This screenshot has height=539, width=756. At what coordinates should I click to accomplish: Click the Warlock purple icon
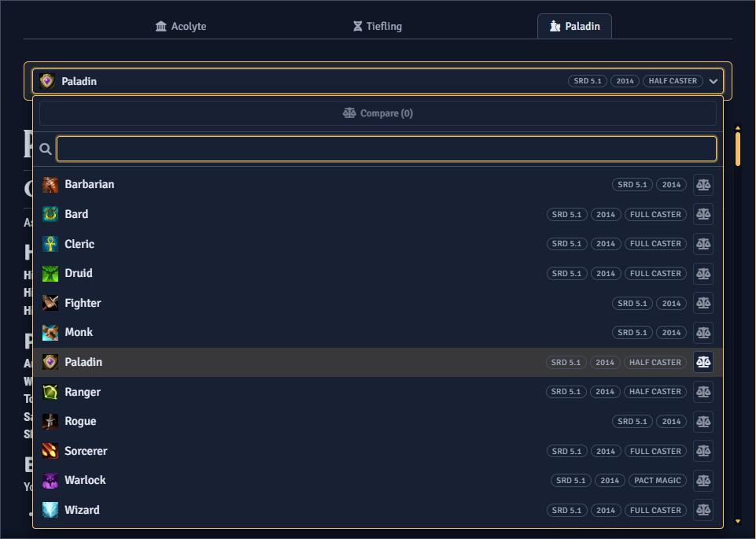(50, 481)
